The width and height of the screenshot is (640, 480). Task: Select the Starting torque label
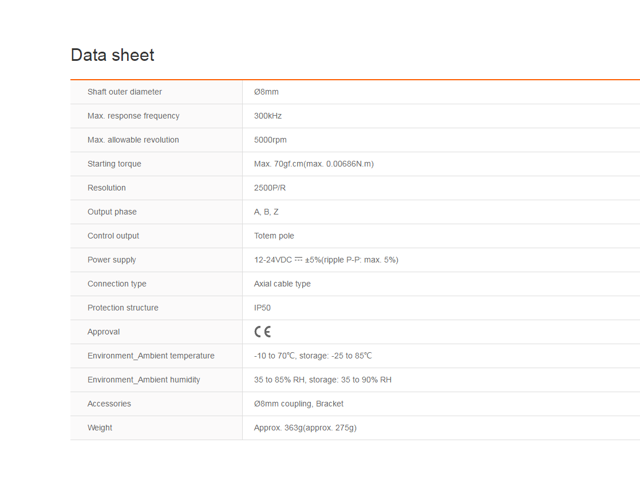[x=114, y=164]
